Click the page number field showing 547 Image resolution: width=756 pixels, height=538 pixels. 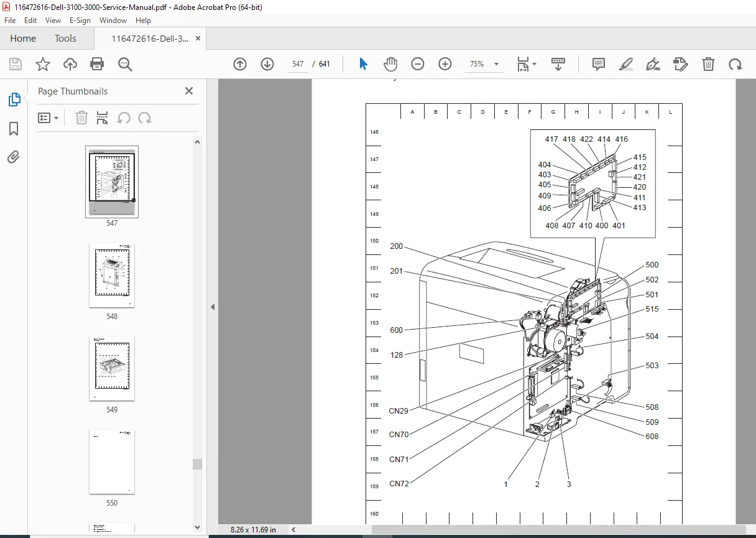click(x=298, y=64)
